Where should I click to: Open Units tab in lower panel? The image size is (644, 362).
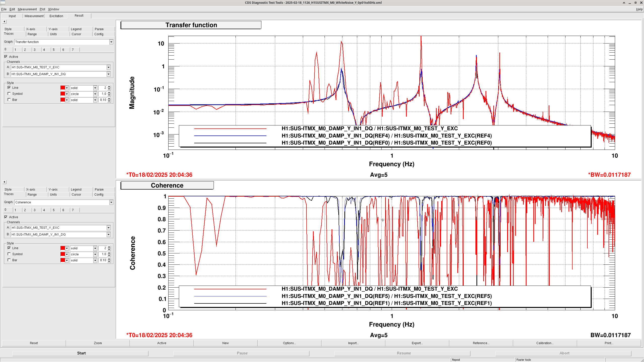coord(53,195)
